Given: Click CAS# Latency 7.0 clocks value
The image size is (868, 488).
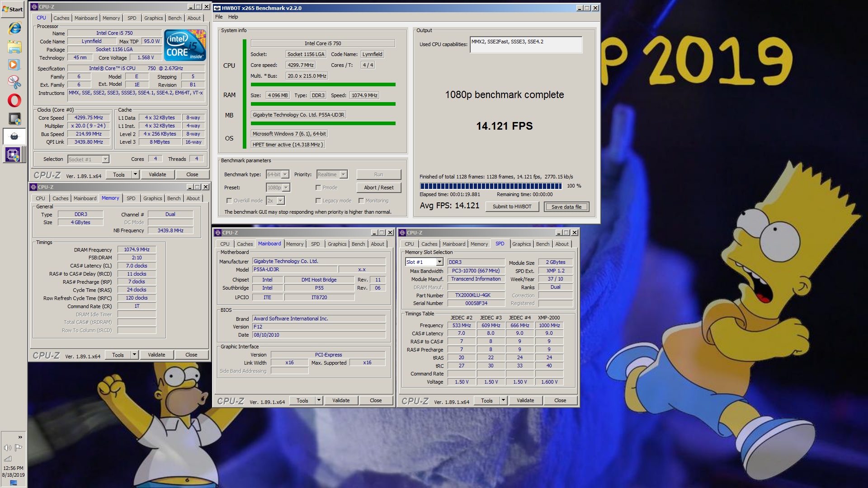Looking at the screenshot, I should click(x=137, y=266).
